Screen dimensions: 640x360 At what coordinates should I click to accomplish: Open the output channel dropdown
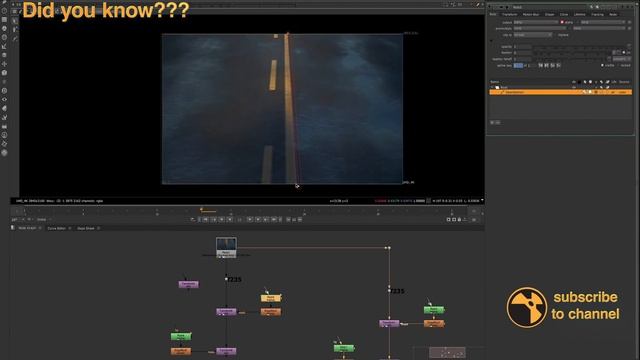536,22
